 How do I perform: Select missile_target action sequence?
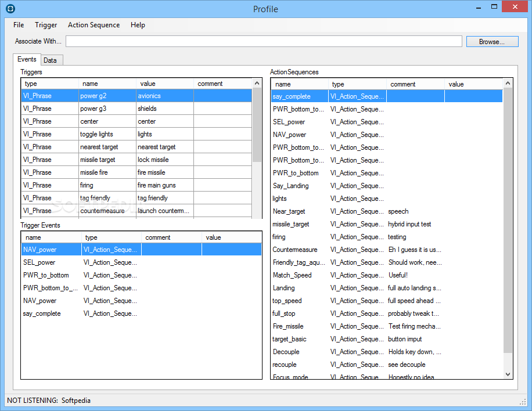click(x=387, y=224)
